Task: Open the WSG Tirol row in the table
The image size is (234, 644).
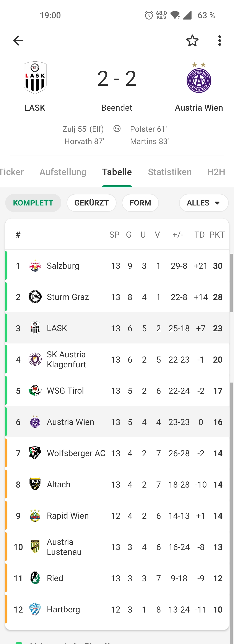Action: coord(117,391)
